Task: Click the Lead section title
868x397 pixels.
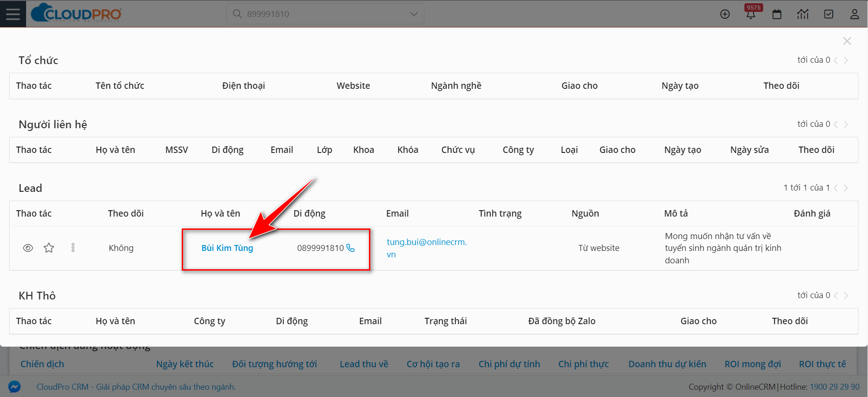Action: [30, 188]
